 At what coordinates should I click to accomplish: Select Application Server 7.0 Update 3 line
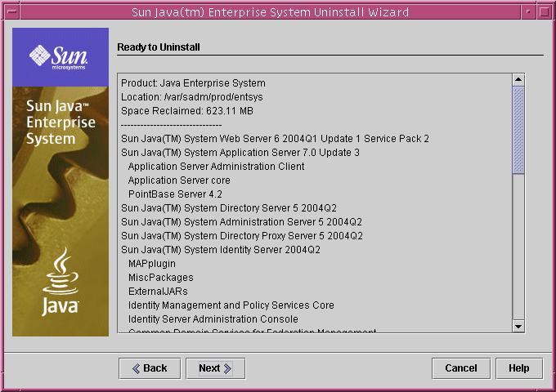coord(240,153)
